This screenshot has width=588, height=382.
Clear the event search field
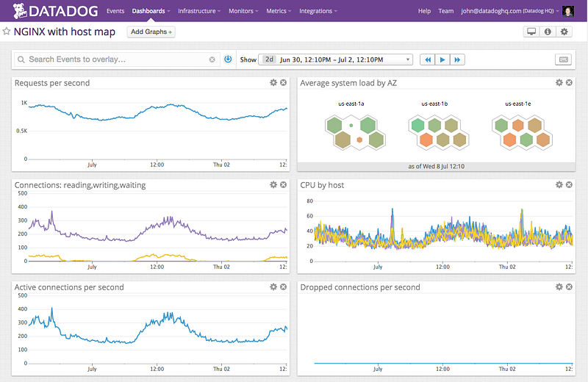click(x=212, y=60)
